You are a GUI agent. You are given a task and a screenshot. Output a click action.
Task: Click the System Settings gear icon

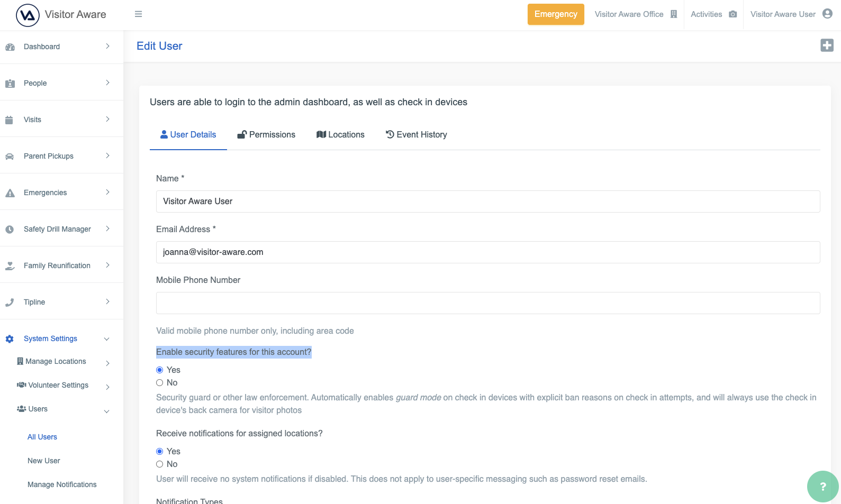tap(10, 339)
